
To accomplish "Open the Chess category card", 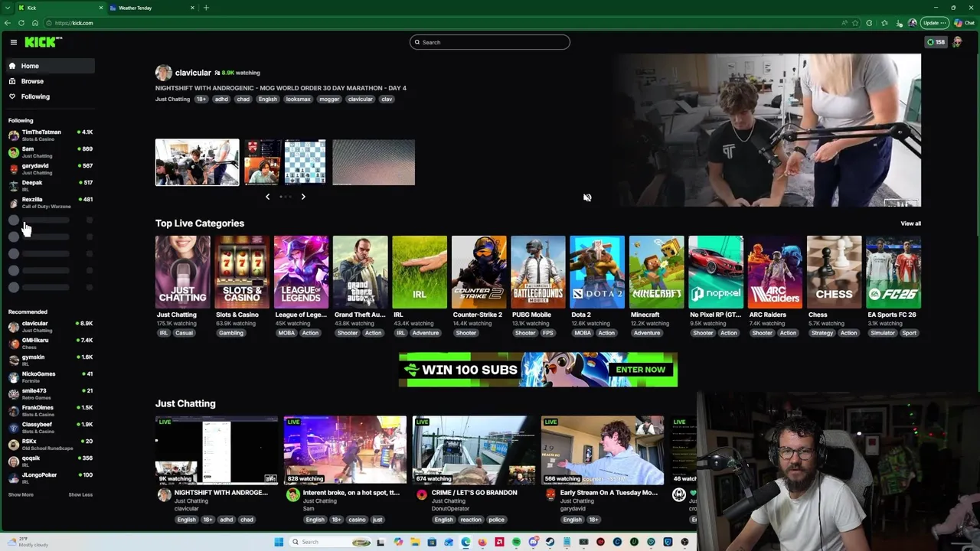I will point(834,272).
